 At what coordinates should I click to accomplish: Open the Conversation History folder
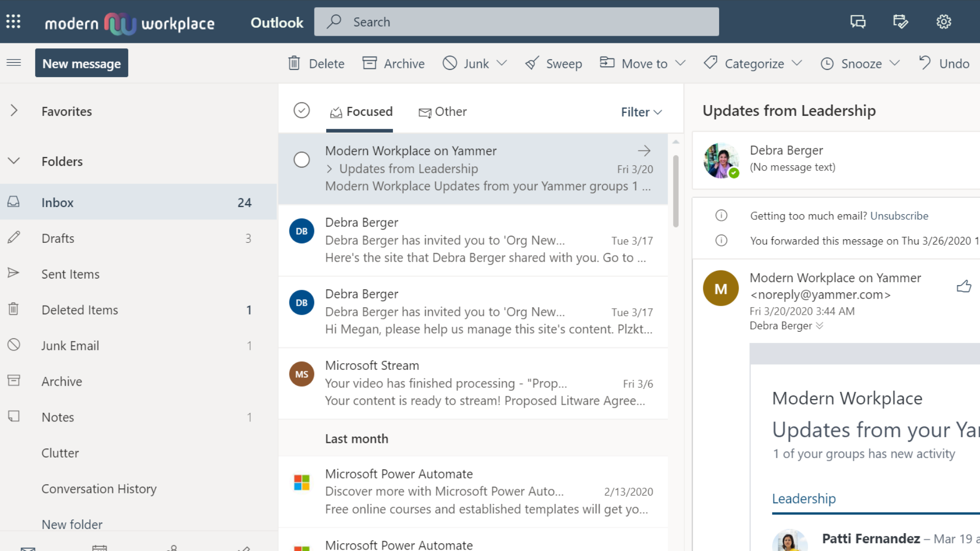click(138, 488)
